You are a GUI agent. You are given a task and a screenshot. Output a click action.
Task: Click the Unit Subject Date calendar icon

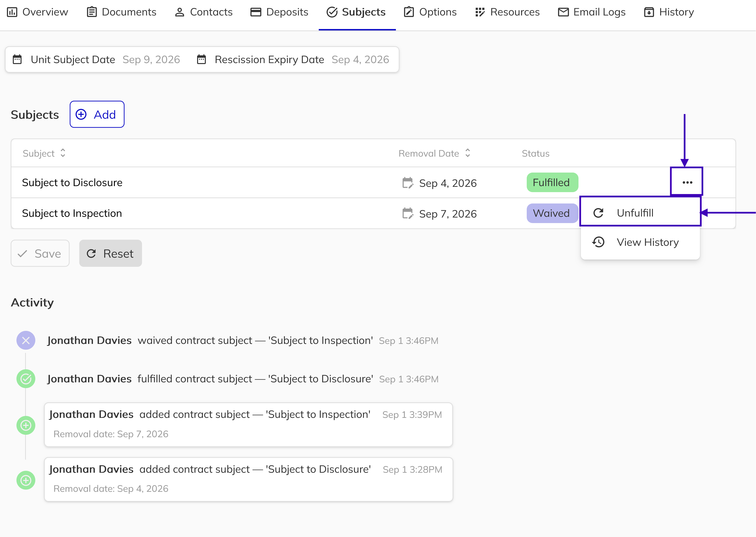(17, 59)
